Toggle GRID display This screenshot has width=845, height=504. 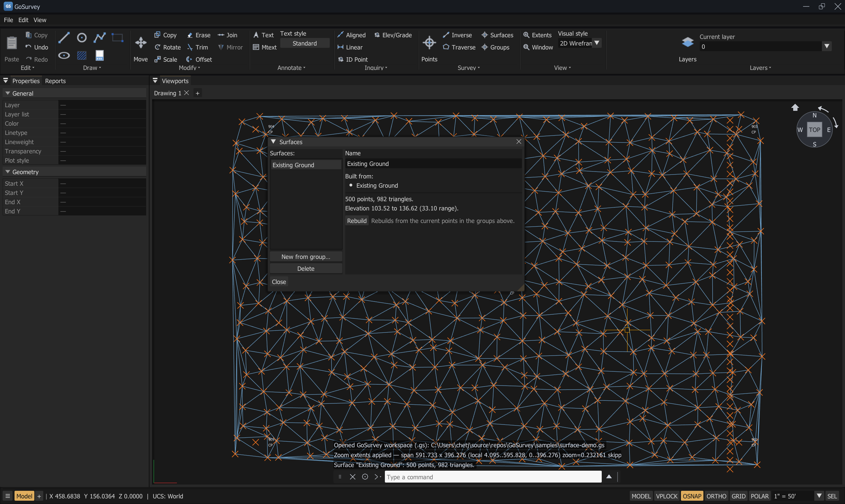point(738,496)
